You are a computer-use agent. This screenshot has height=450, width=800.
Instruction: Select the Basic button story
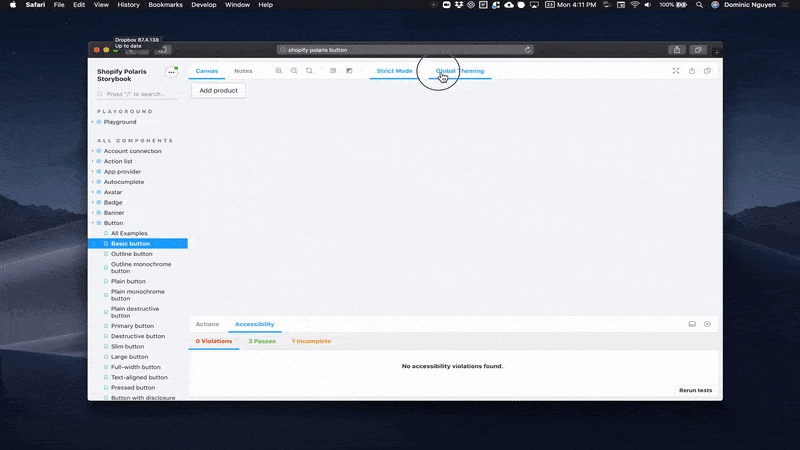point(138,243)
